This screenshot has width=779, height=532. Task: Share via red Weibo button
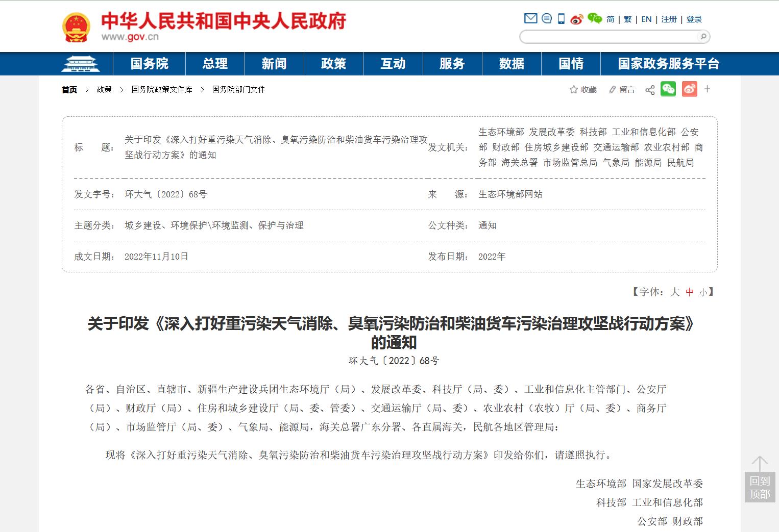690,89
